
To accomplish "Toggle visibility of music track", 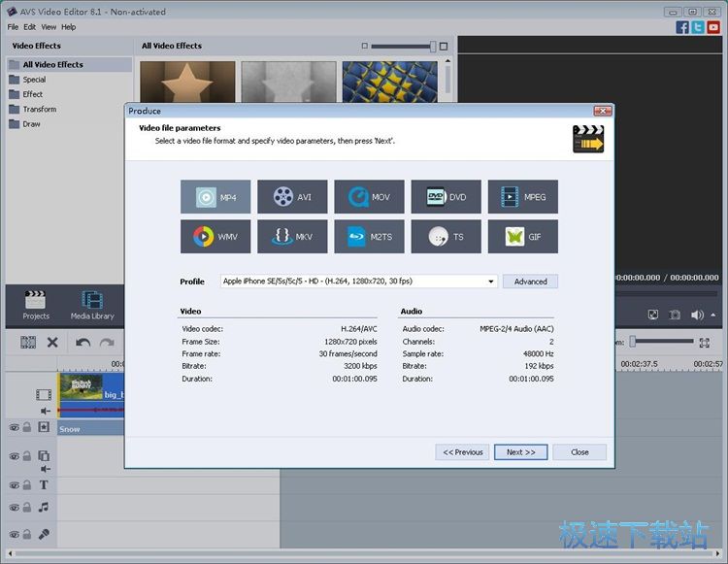I will point(15,508).
